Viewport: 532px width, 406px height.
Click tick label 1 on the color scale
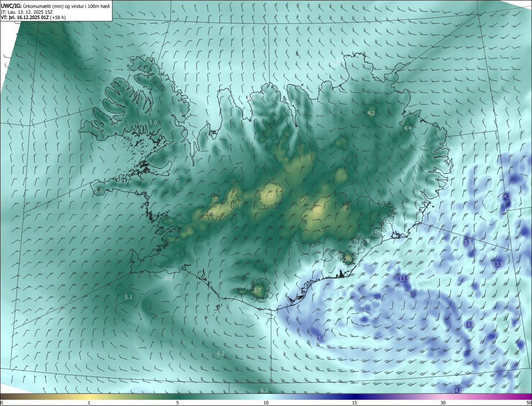pos(89,403)
